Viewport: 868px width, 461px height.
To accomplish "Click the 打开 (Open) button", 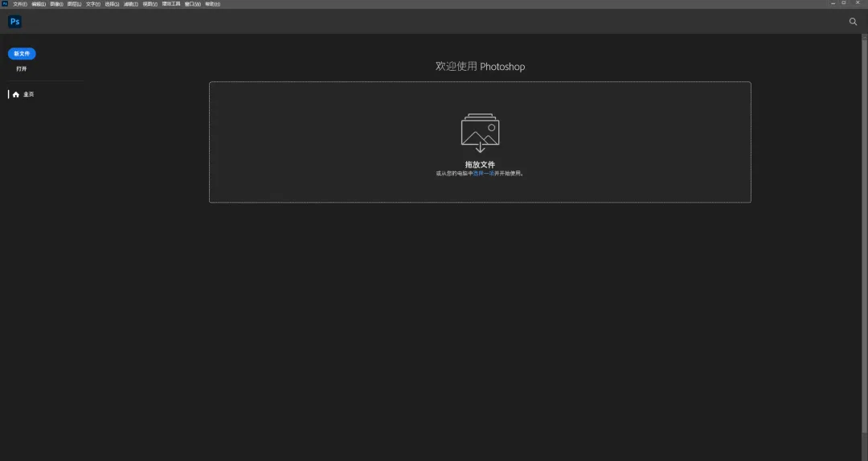I will point(22,69).
